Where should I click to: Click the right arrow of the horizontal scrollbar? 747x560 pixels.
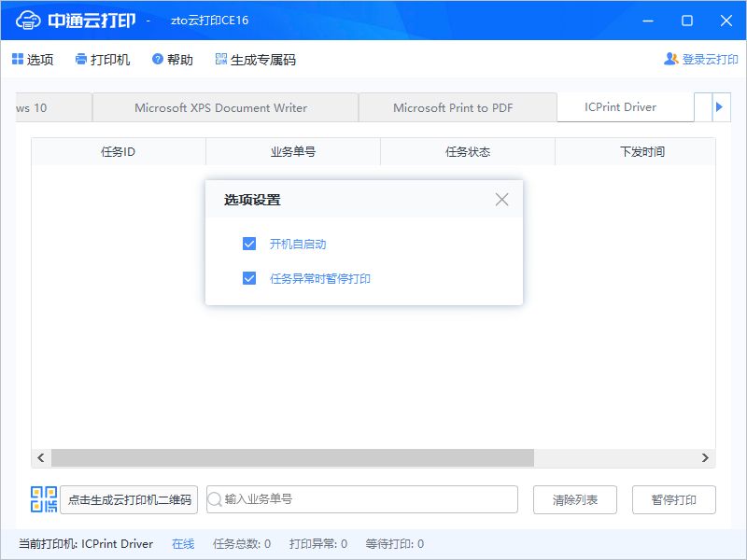tap(707, 457)
